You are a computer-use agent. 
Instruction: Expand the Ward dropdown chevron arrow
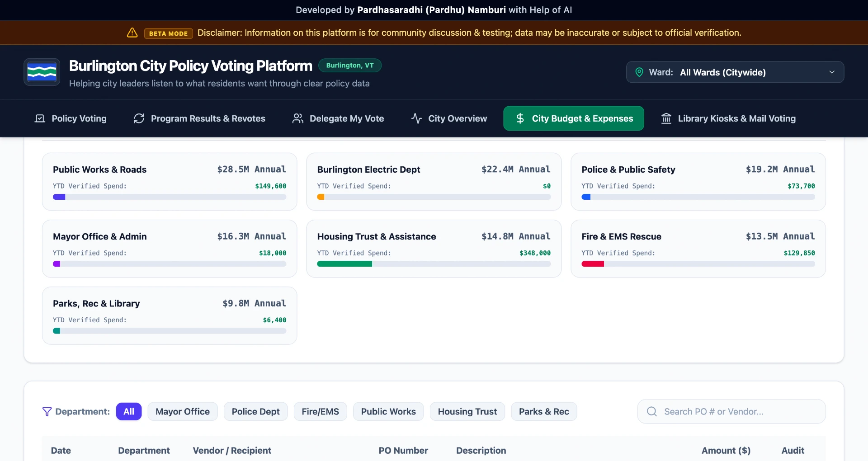832,72
